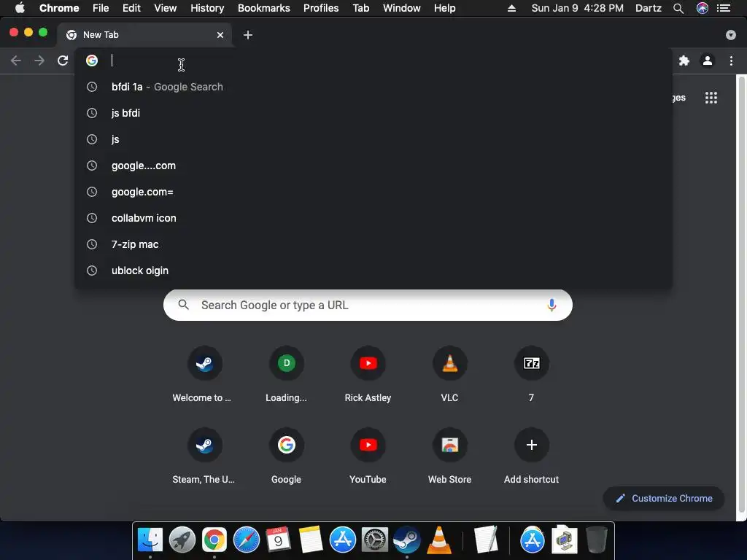Screen dimensions: 747x560
Task: Open the File menu
Action: click(x=101, y=8)
